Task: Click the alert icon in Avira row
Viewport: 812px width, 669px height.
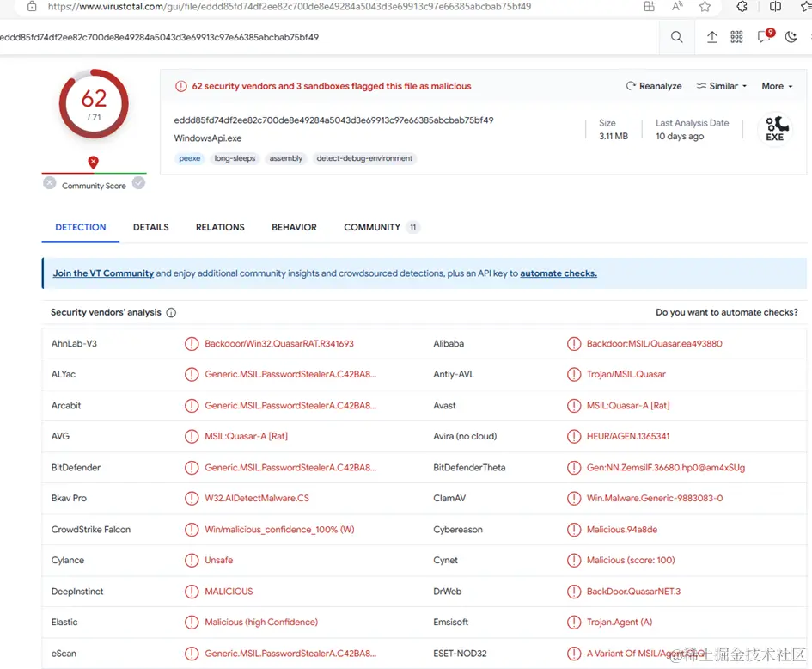Action: (574, 436)
